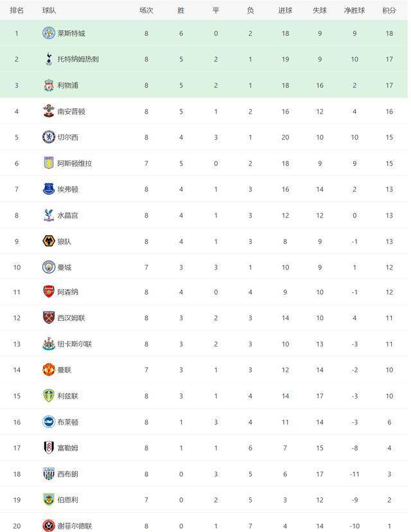The image size is (411, 532).
Task: Click the Burnley club badge
Action: [x=49, y=499]
